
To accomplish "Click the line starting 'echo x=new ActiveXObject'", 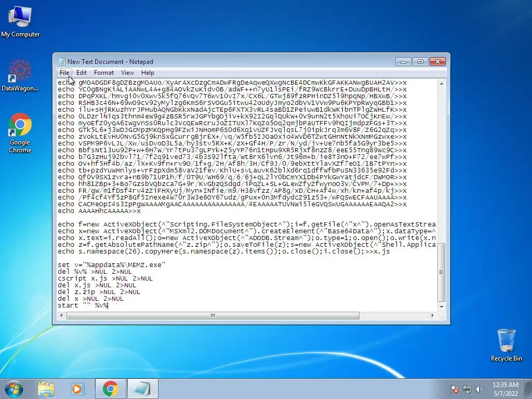I will coord(247,231).
